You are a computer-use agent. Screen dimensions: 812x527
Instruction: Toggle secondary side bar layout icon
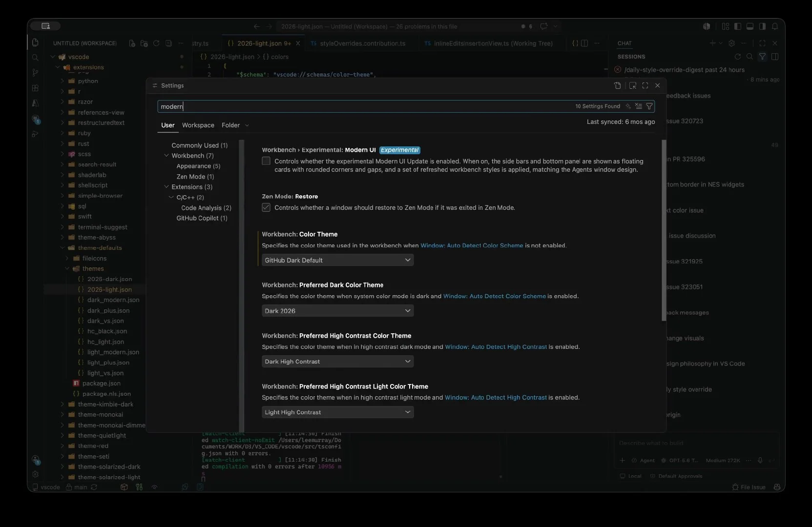(762, 26)
